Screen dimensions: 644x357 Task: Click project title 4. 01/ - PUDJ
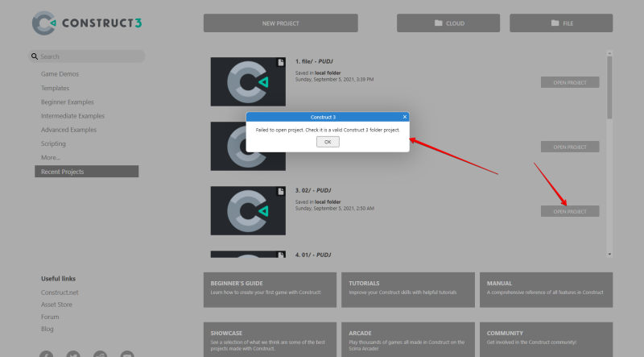[313, 255]
